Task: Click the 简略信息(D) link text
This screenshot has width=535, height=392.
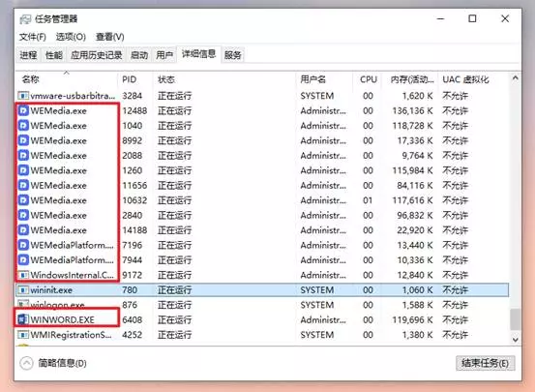Action: coord(62,363)
